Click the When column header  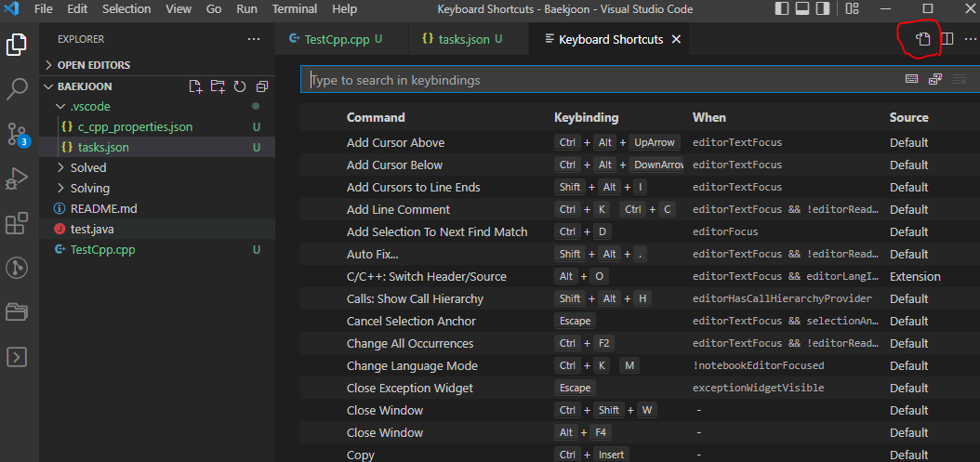[x=709, y=117]
